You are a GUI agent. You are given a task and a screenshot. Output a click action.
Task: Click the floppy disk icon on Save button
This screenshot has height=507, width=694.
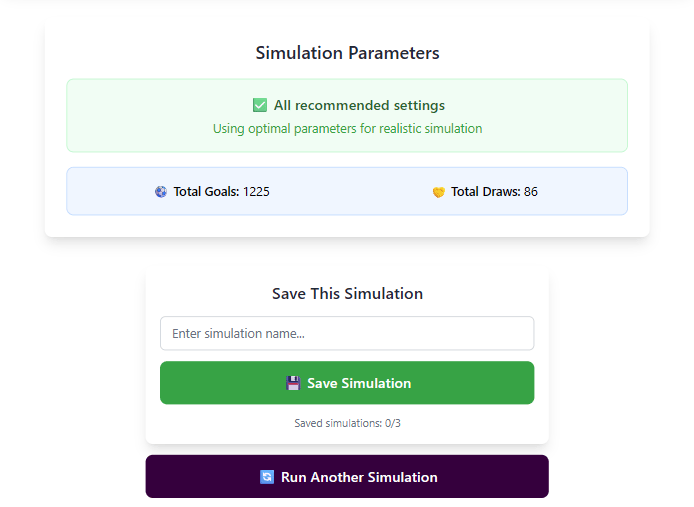[293, 383]
